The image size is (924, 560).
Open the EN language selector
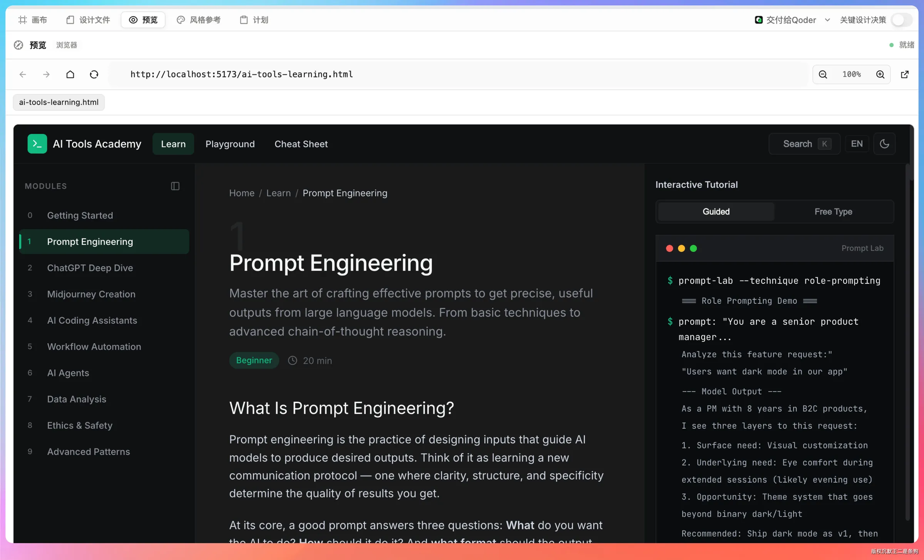point(857,144)
